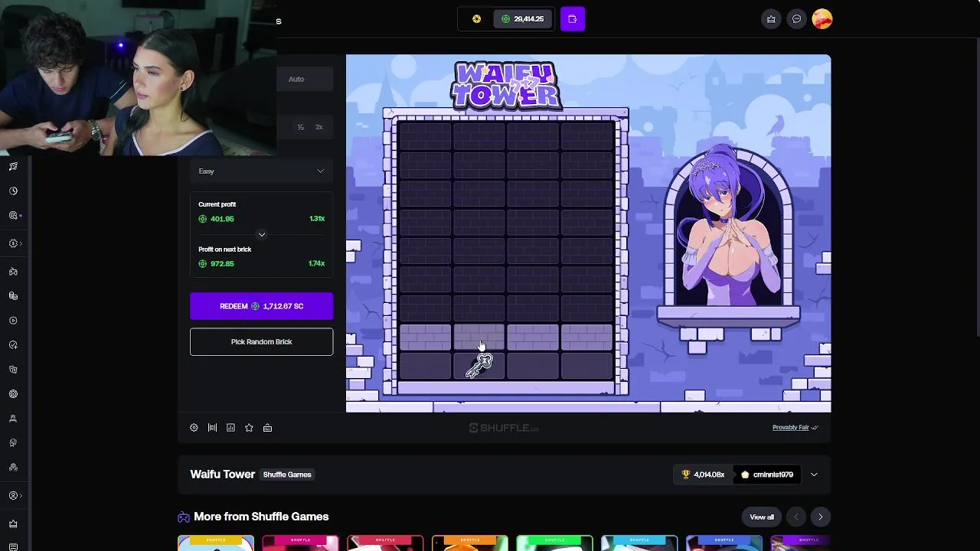The width and height of the screenshot is (980, 551).
Task: Open the wallet with the purple button
Action: [573, 19]
